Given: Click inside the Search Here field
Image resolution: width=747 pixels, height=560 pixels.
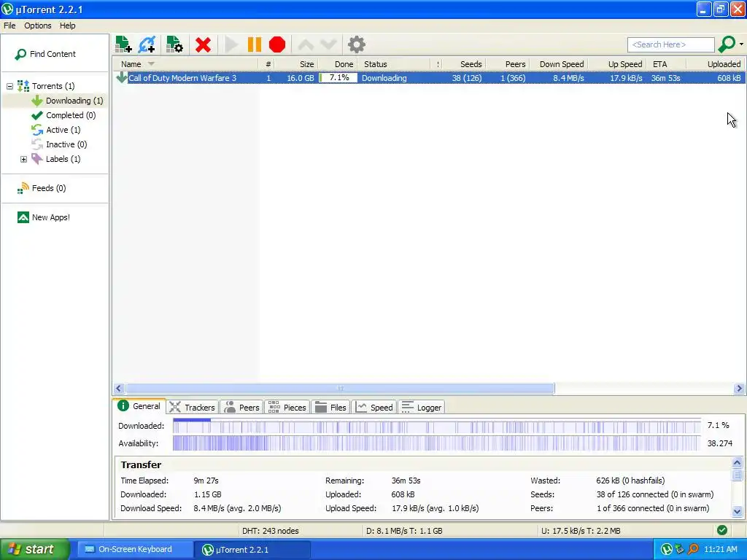Looking at the screenshot, I should coord(671,44).
